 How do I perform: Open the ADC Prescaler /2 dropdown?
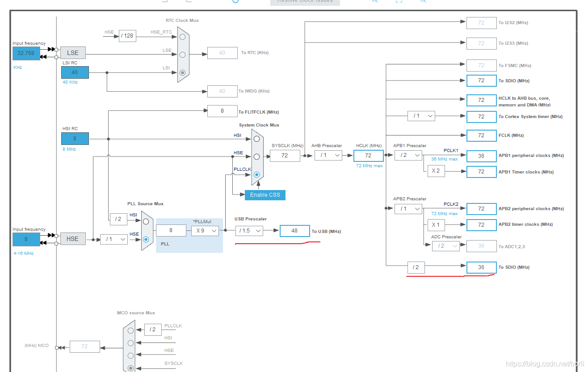coord(446,245)
